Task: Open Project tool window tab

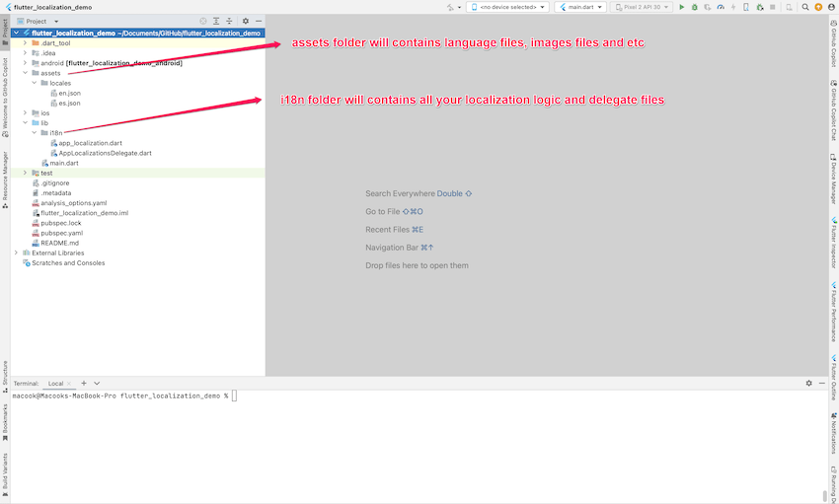Action: [5, 32]
